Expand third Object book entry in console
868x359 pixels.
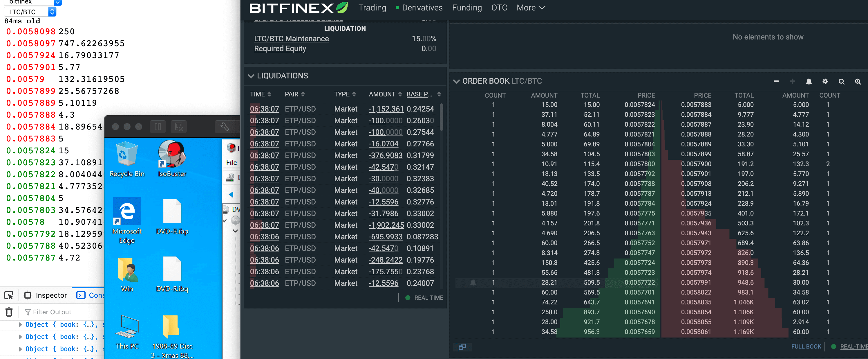point(20,349)
